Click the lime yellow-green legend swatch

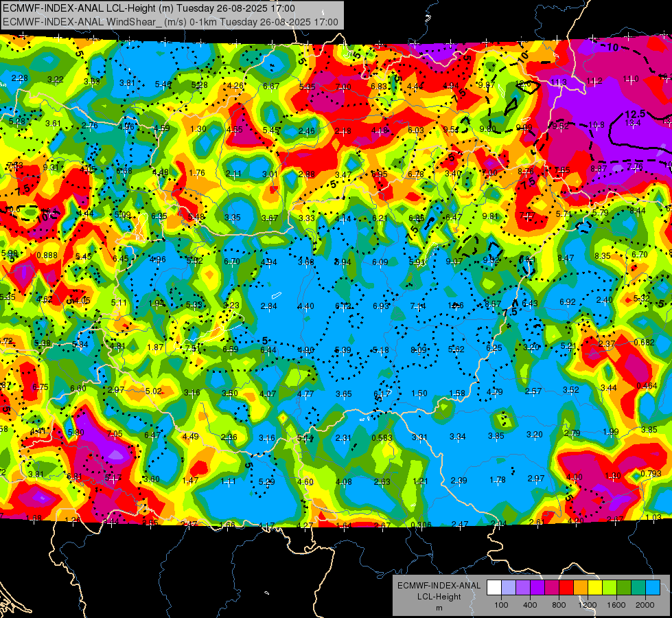coord(610,587)
